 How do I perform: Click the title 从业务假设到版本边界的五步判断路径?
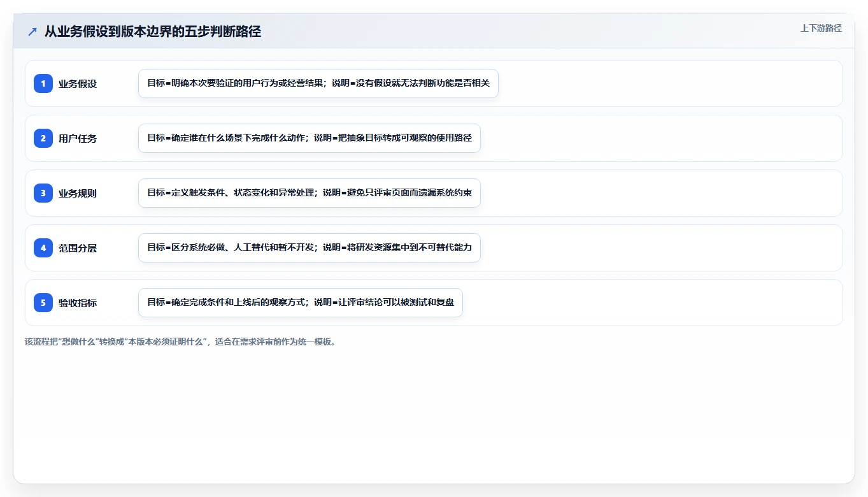point(153,31)
